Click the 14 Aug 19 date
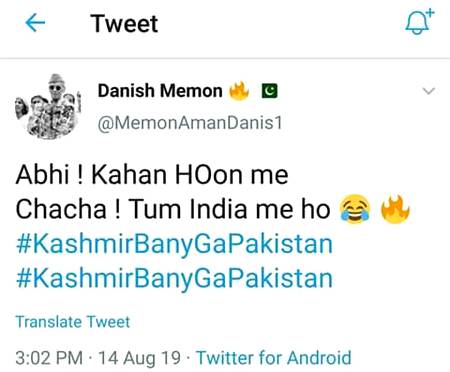The image size is (450, 372). [140, 358]
